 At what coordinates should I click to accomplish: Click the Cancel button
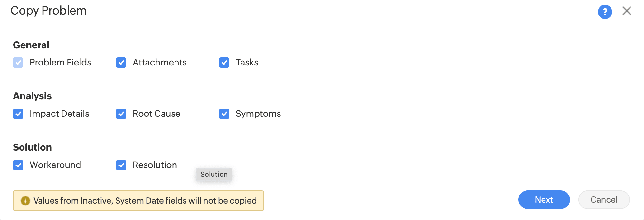[604, 200]
